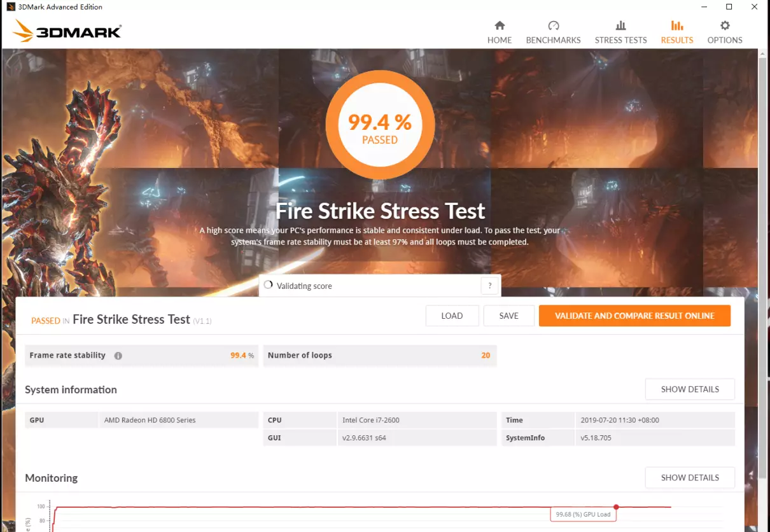Image resolution: width=770 pixels, height=532 pixels.
Task: Click the Number of loops value 20
Action: (x=486, y=355)
